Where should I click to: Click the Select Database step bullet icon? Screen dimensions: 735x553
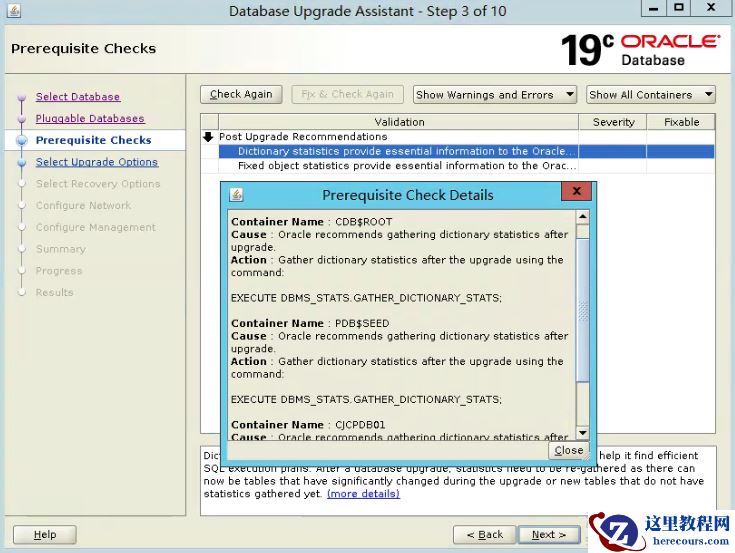[x=22, y=97]
